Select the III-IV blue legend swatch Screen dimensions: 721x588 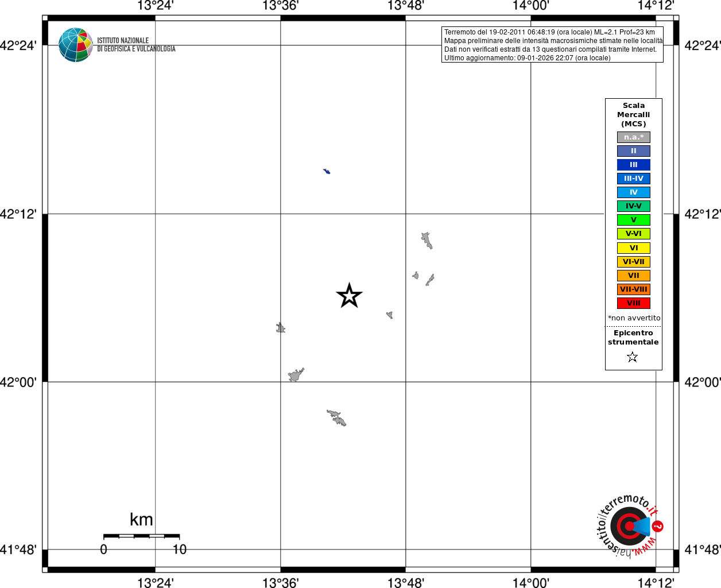tap(634, 179)
